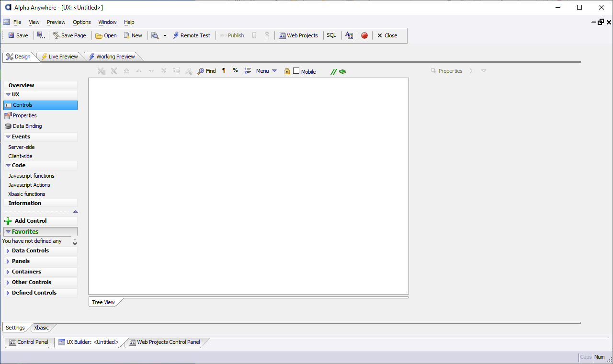The width and height of the screenshot is (613, 364).
Task: Click Save Page in the toolbar
Action: [69, 35]
